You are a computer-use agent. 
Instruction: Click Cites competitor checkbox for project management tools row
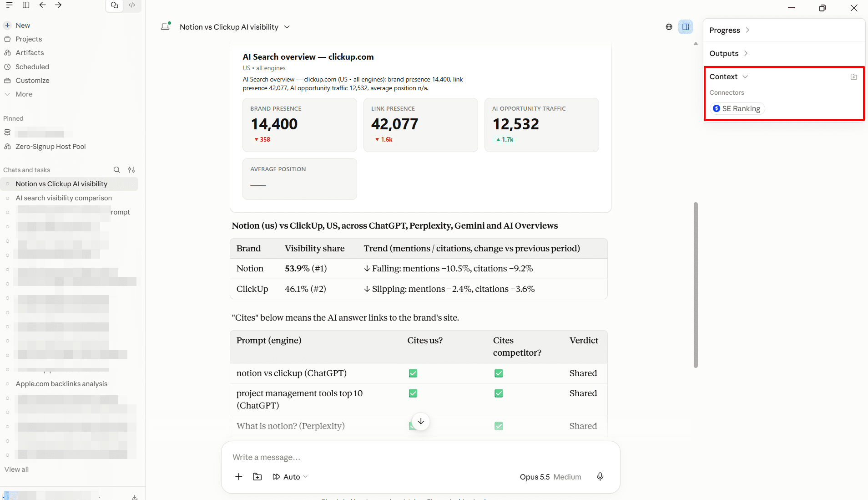click(499, 393)
